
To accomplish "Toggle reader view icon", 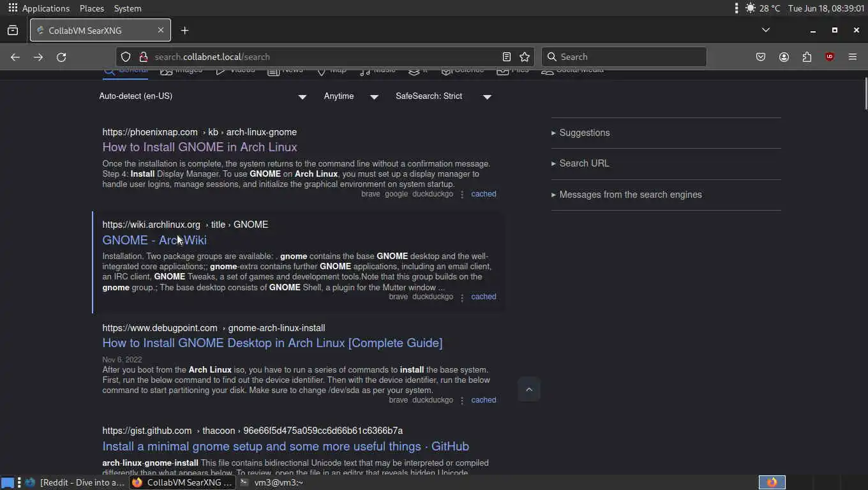I will (507, 57).
